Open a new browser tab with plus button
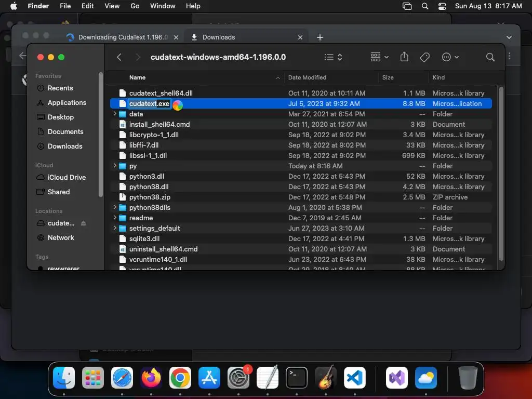This screenshot has width=532, height=399. click(x=320, y=37)
